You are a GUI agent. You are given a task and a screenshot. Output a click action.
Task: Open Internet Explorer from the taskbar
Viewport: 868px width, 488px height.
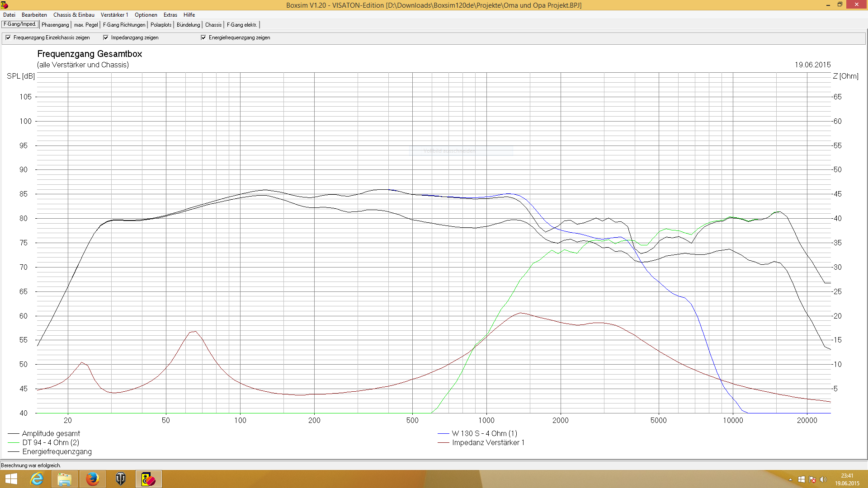tap(37, 479)
